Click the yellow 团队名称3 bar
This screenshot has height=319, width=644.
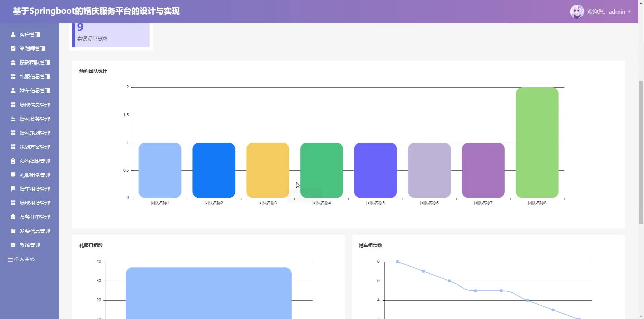(267, 170)
